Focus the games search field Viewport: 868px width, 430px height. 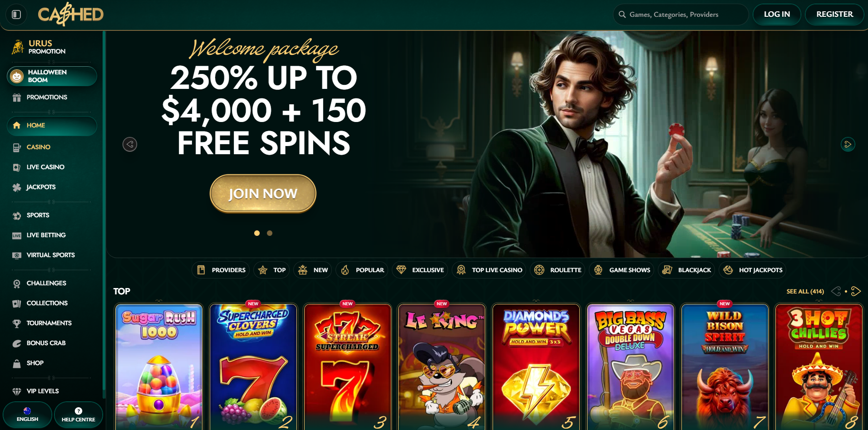[x=681, y=15]
